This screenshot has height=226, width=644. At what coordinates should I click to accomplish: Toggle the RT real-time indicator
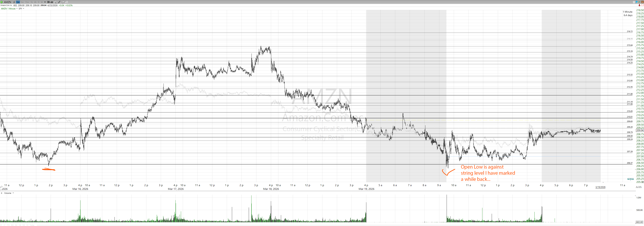(x=639, y=2)
